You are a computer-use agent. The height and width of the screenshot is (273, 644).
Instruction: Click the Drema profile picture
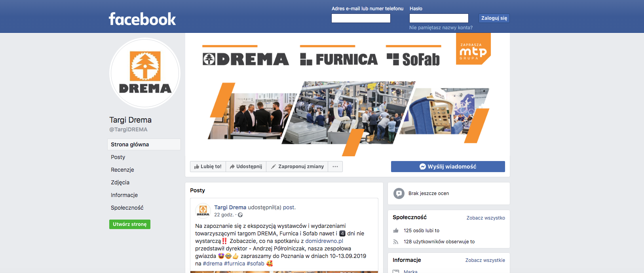click(x=145, y=73)
